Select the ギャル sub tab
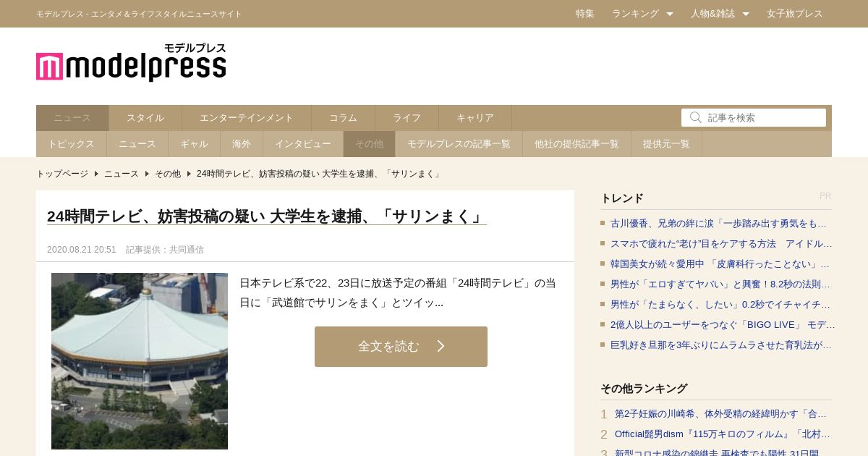Image resolution: width=868 pixels, height=456 pixels. point(195,144)
